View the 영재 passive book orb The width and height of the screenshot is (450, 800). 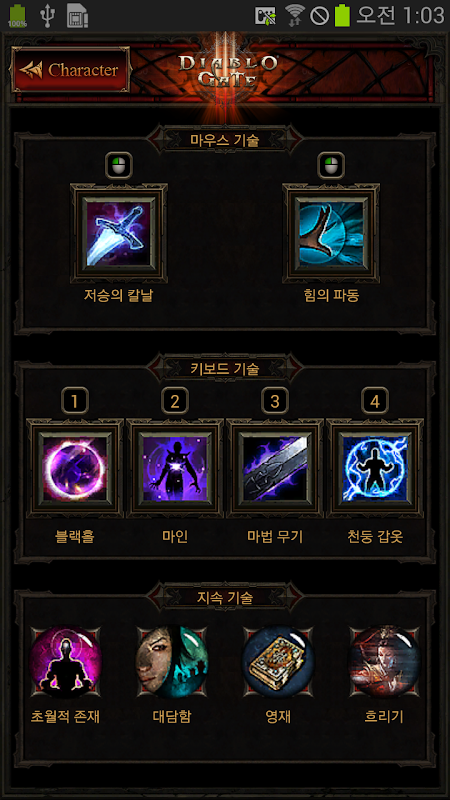[278, 661]
